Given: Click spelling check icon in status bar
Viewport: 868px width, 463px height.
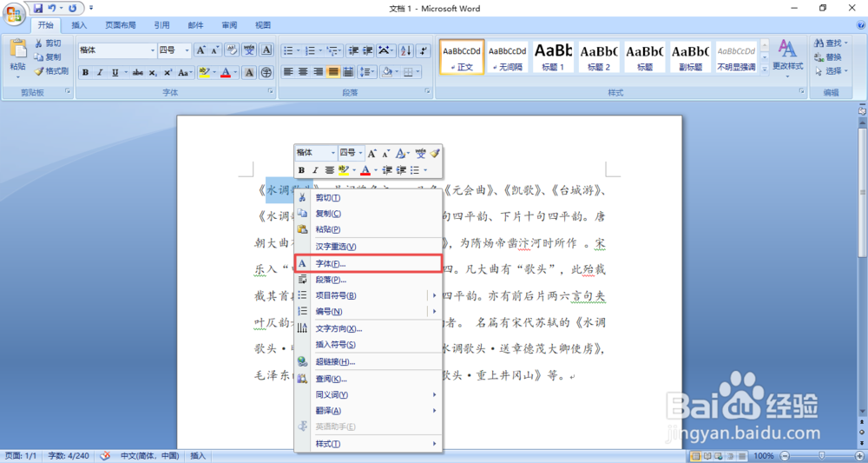Looking at the screenshot, I should 105,456.
